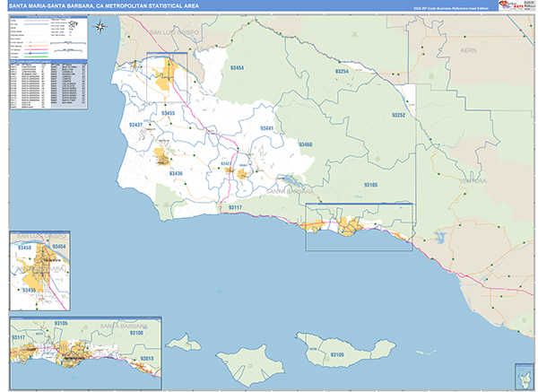This screenshot has width=538, height=392.
Task: Click the orange Lompoc city area
Action: point(162,159)
